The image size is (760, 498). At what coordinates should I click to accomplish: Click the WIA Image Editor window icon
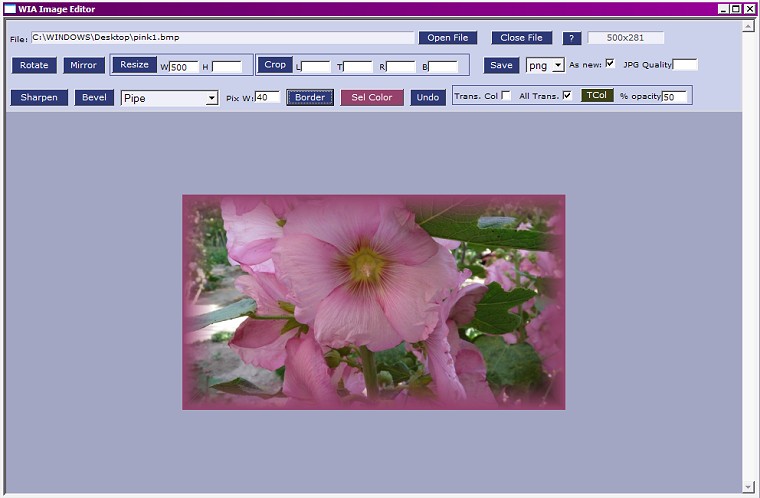coord(10,9)
